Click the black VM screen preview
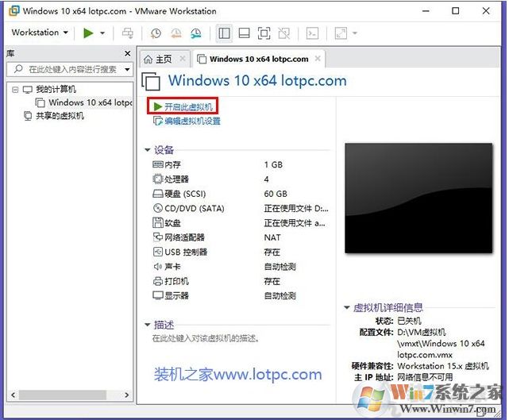The image size is (509, 420). (x=418, y=198)
